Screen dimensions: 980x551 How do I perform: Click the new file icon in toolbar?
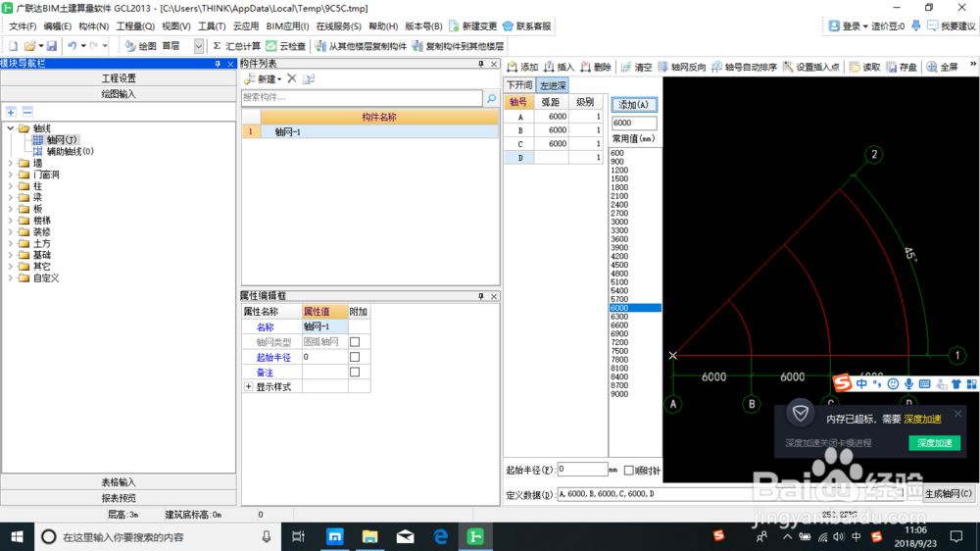point(13,46)
